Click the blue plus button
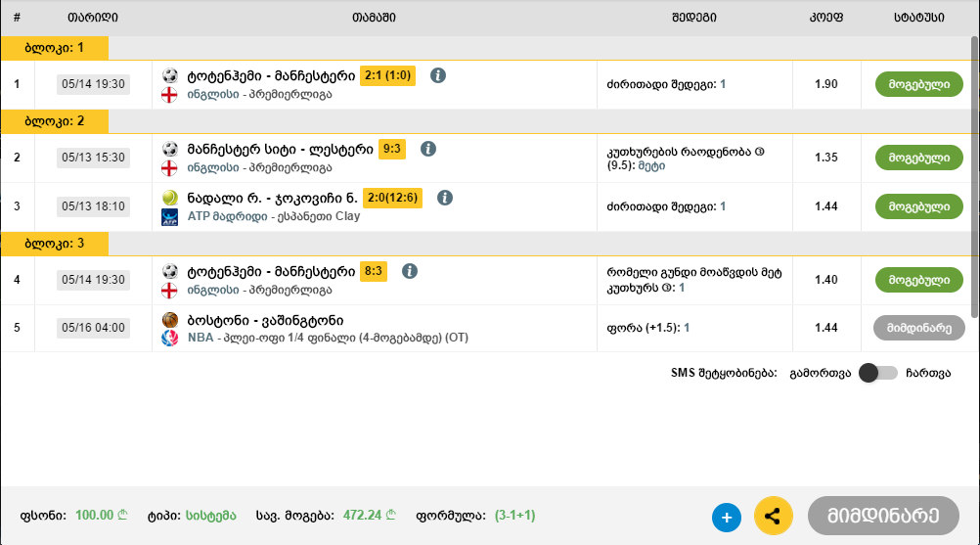Image resolution: width=980 pixels, height=545 pixels. 727,518
